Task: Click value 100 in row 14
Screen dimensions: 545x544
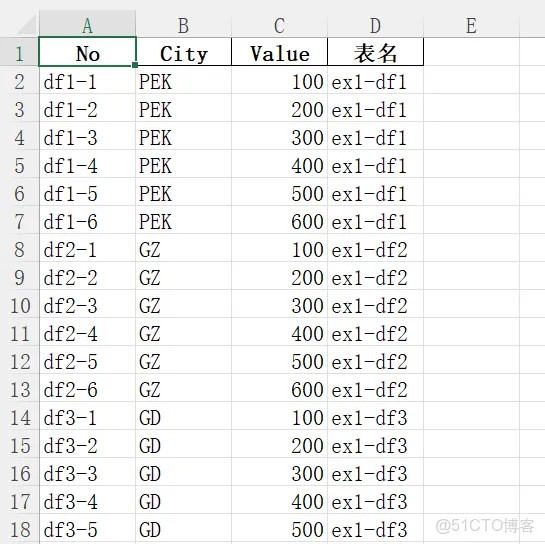Action: [x=279, y=416]
